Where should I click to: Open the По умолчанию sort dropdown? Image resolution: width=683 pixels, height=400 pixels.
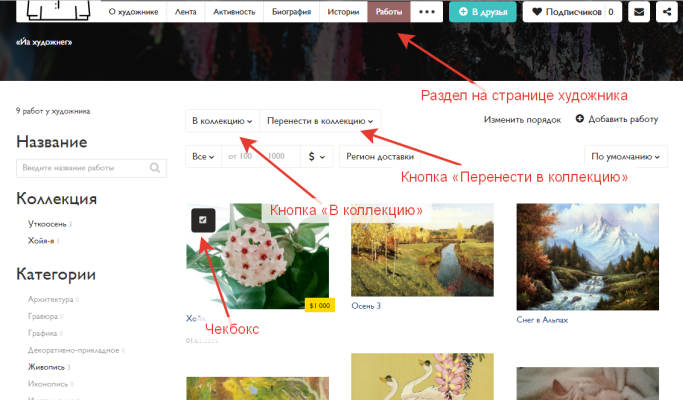click(x=625, y=157)
